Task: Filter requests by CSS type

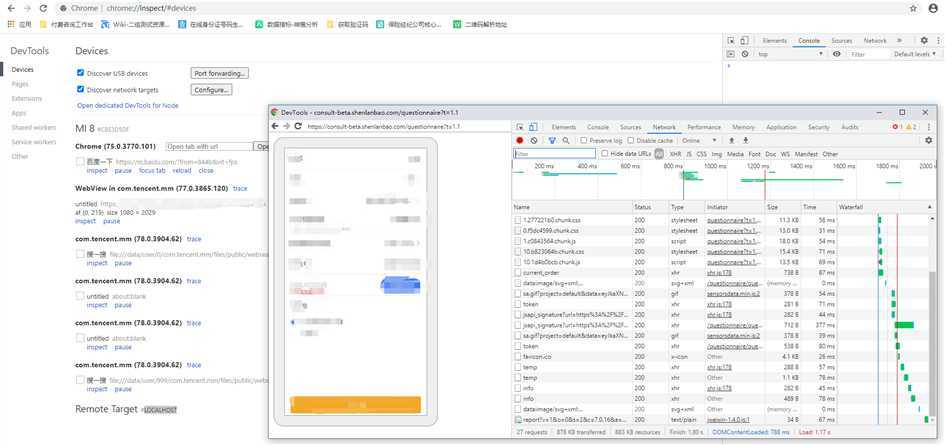Action: [x=702, y=154]
